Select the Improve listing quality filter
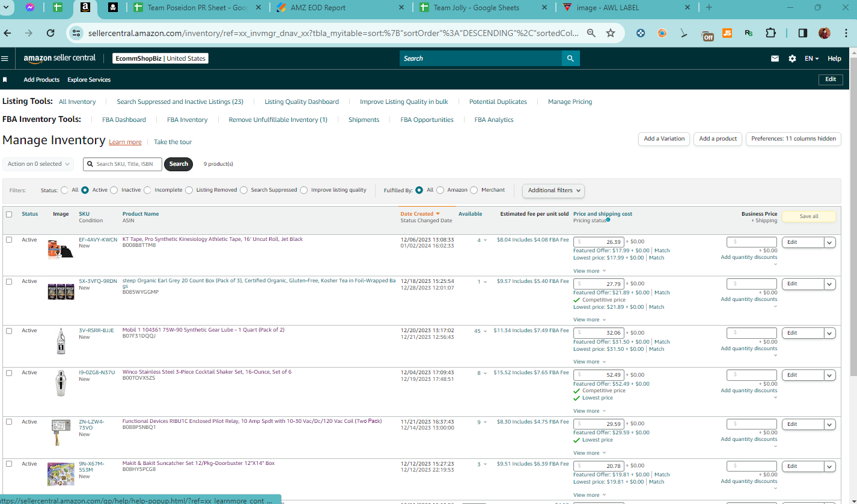The width and height of the screenshot is (857, 504). point(303,190)
